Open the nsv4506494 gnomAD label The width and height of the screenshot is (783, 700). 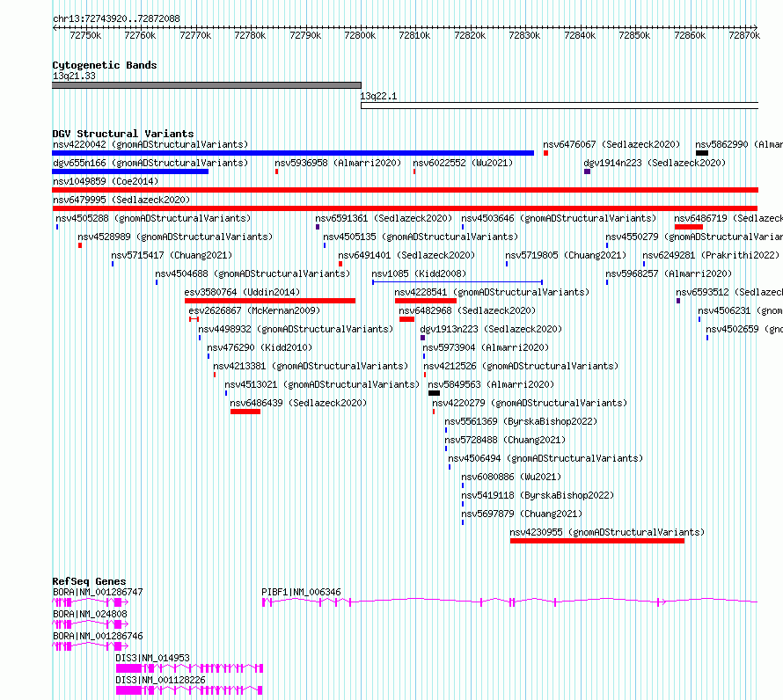(x=545, y=458)
